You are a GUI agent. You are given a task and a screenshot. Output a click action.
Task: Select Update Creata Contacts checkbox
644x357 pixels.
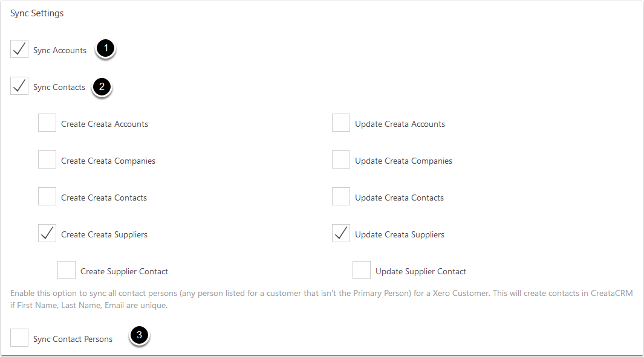tap(341, 196)
